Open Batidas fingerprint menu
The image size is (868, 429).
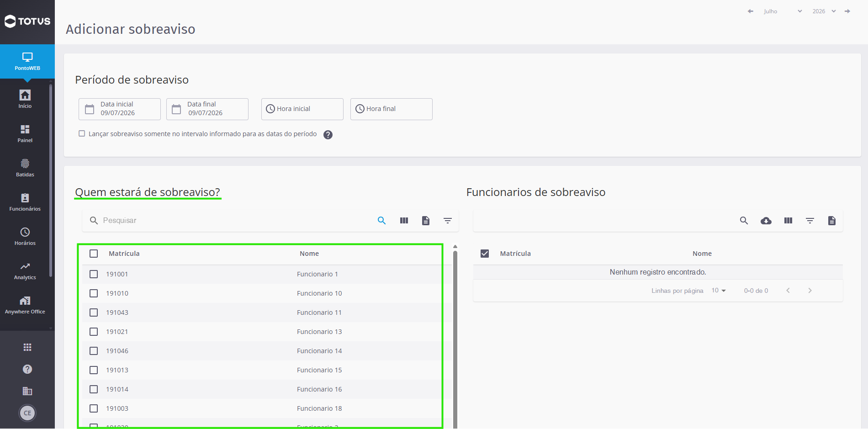(25, 168)
